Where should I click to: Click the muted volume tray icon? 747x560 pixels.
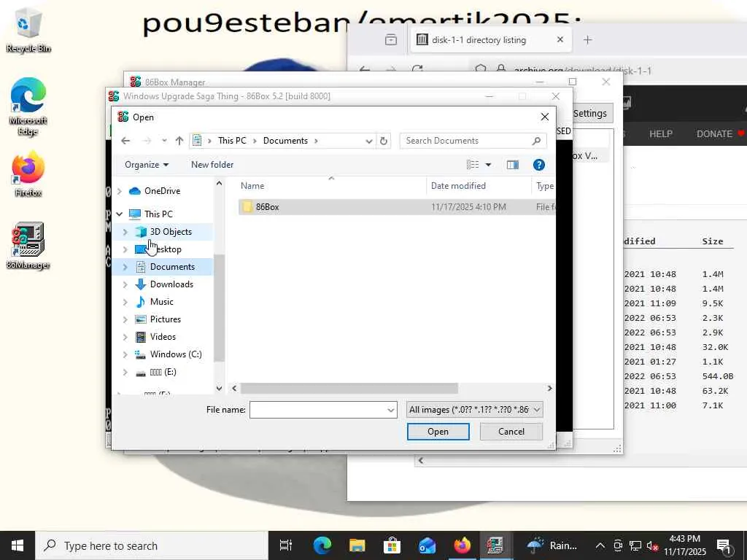pyautogui.click(x=652, y=545)
